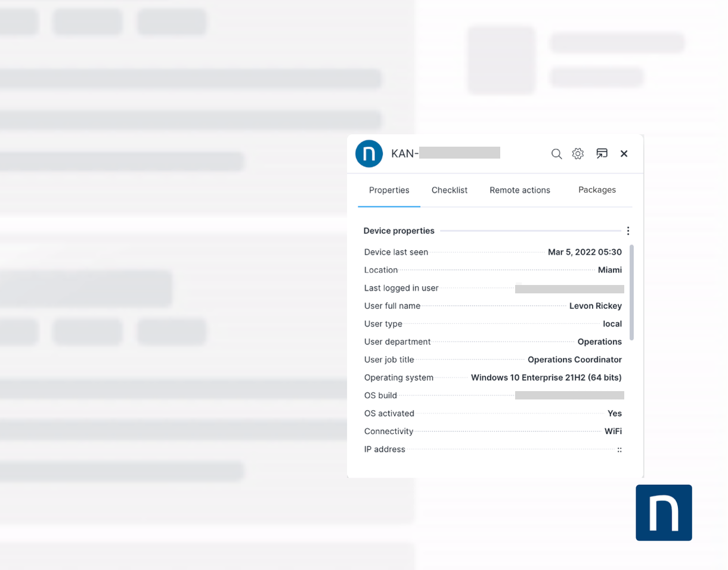Click the screen cast icon in header
Image resolution: width=728 pixels, height=570 pixels.
(602, 154)
